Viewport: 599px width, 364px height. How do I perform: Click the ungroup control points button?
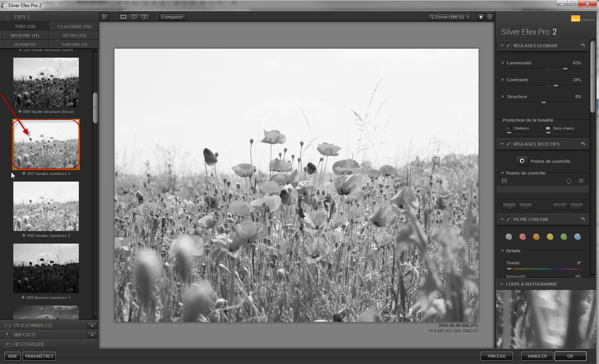point(526,206)
